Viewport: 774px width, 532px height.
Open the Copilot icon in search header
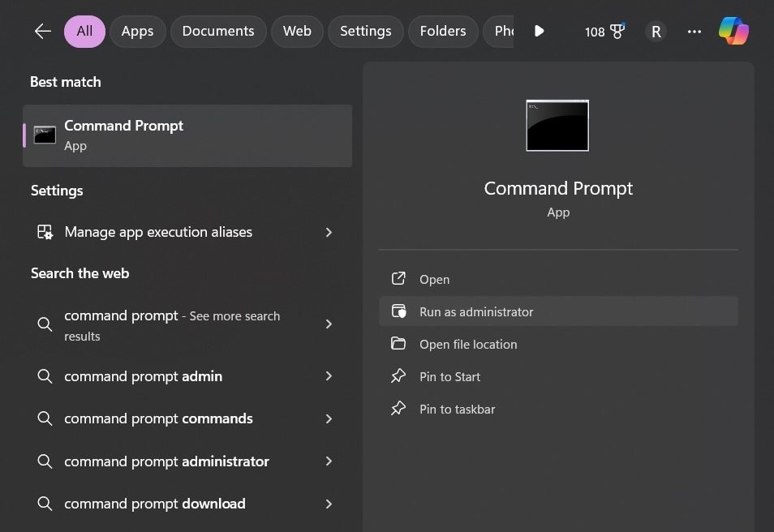coord(733,31)
